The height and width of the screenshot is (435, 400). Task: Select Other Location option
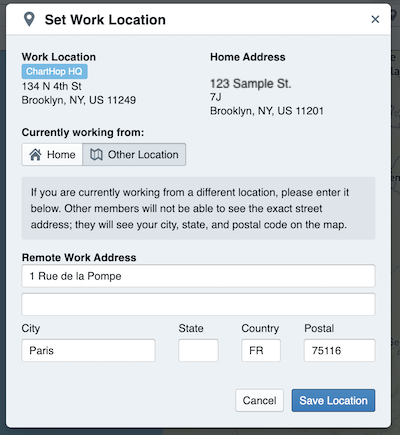point(134,155)
